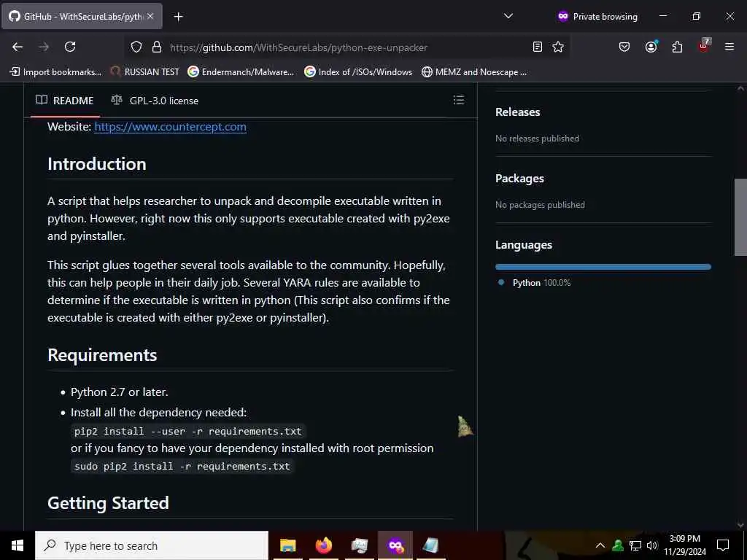Click No packages published text

[540, 205]
